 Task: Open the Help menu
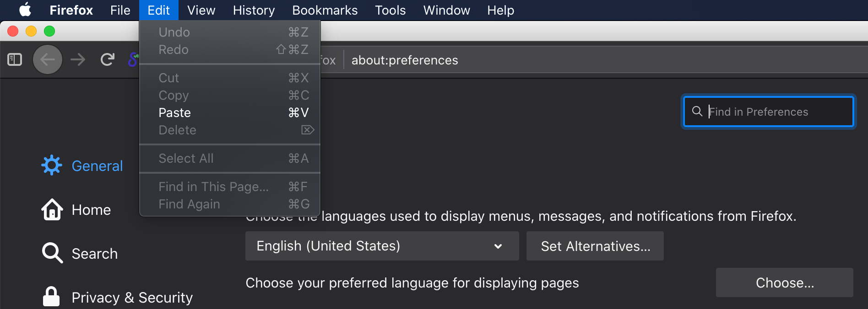tap(500, 10)
